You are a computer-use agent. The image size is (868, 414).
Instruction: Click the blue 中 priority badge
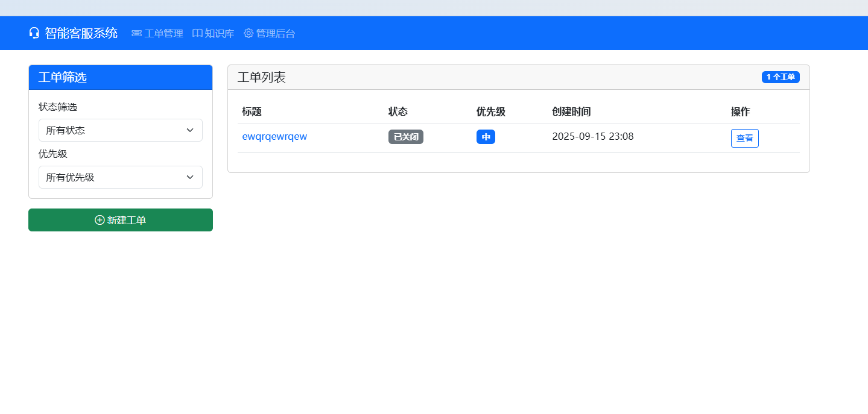click(486, 137)
